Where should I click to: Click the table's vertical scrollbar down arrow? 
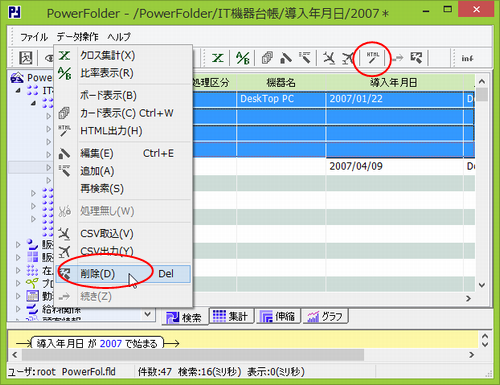coord(482,285)
